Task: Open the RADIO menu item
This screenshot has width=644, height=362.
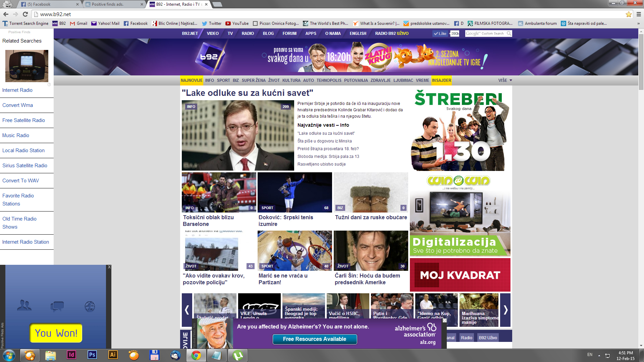Action: pyautogui.click(x=248, y=34)
